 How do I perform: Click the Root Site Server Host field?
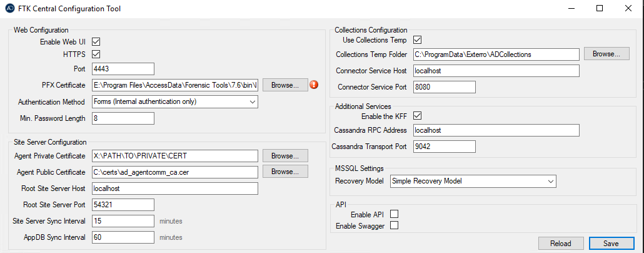point(175,188)
